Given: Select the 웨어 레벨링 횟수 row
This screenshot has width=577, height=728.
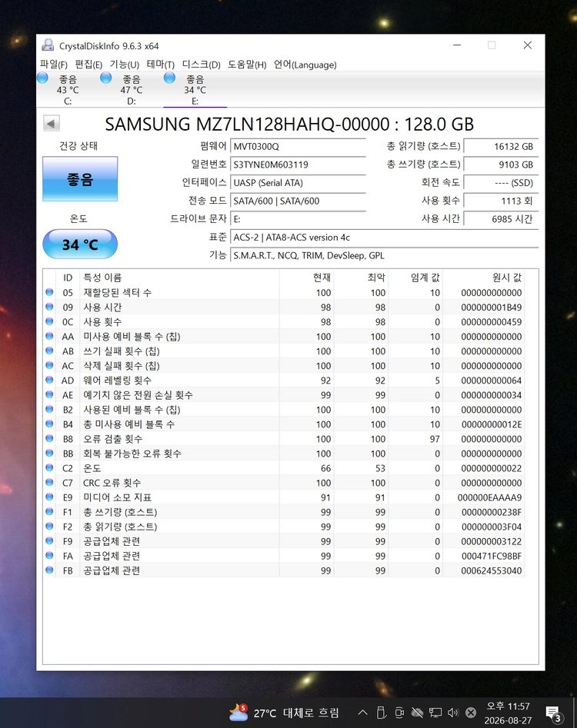Looking at the screenshot, I should point(284,381).
